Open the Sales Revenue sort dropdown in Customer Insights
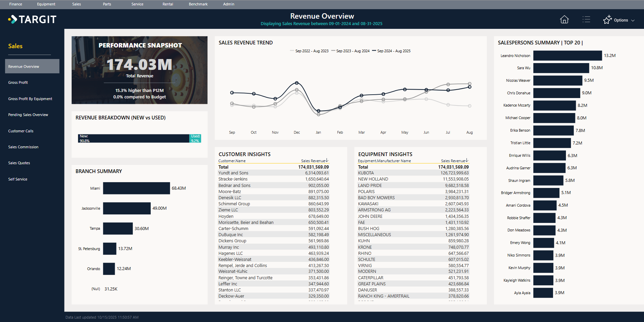The width and height of the screenshot is (644, 322). 327,160
